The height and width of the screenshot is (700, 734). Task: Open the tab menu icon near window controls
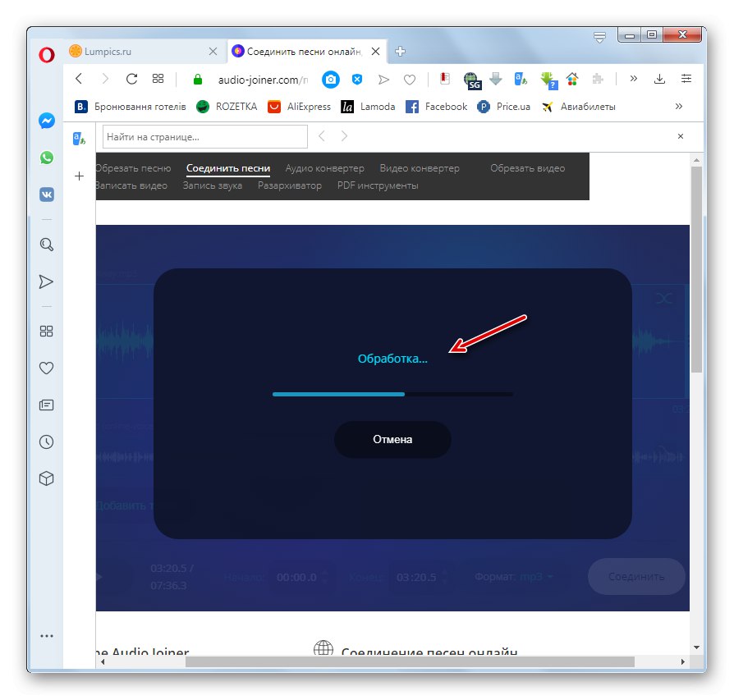[x=599, y=37]
